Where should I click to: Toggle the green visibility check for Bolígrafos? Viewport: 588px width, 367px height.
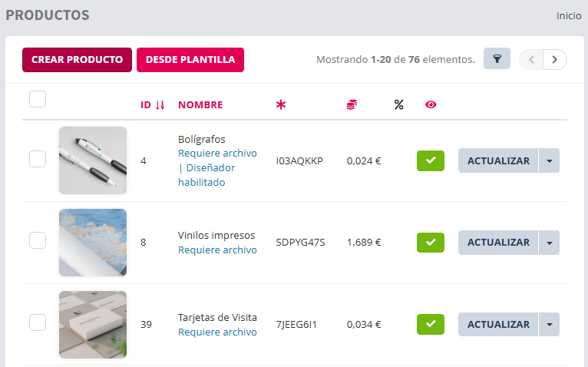[431, 160]
